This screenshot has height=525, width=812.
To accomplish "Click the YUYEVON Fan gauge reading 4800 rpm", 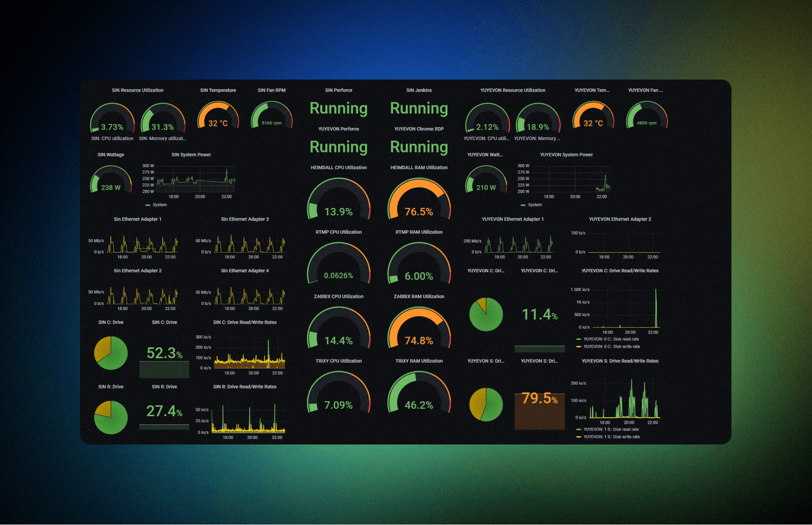I will 647,115.
